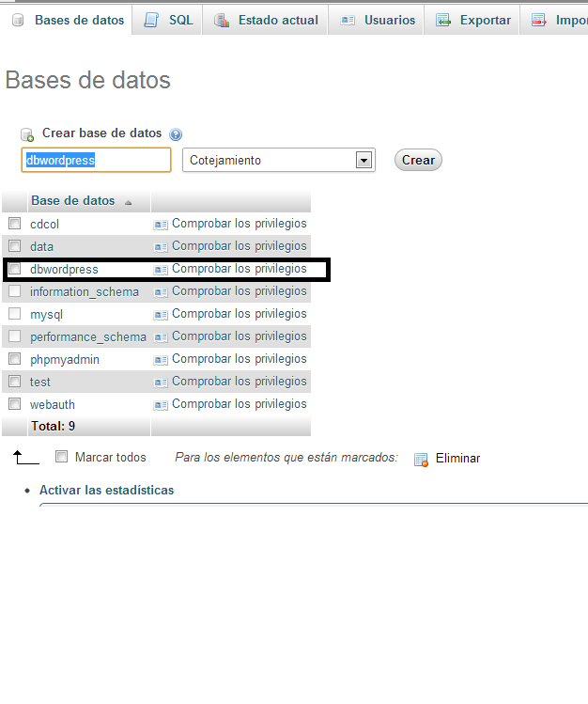Open the Estado actual tab
Viewport: 588px width, 704px height.
coord(266,20)
